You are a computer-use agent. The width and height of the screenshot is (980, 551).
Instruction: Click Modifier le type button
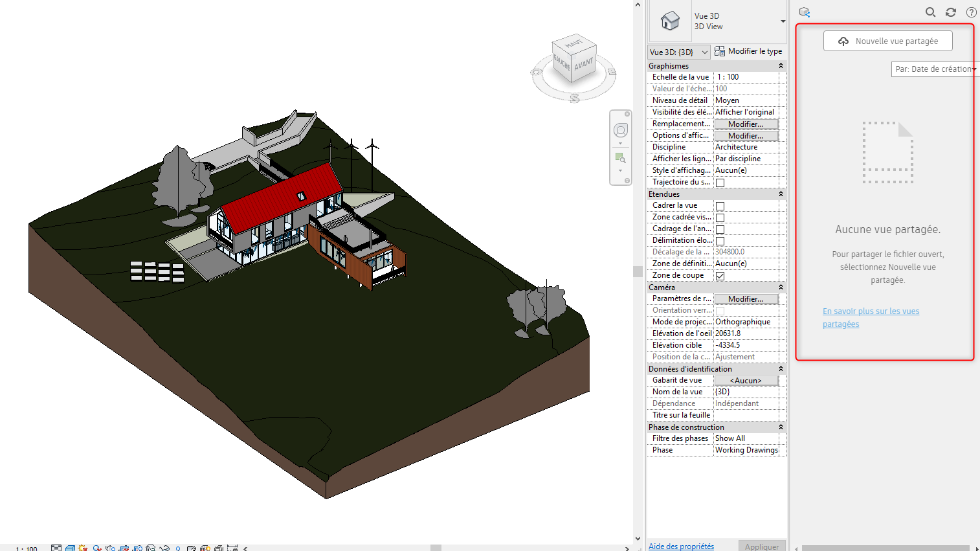748,51
